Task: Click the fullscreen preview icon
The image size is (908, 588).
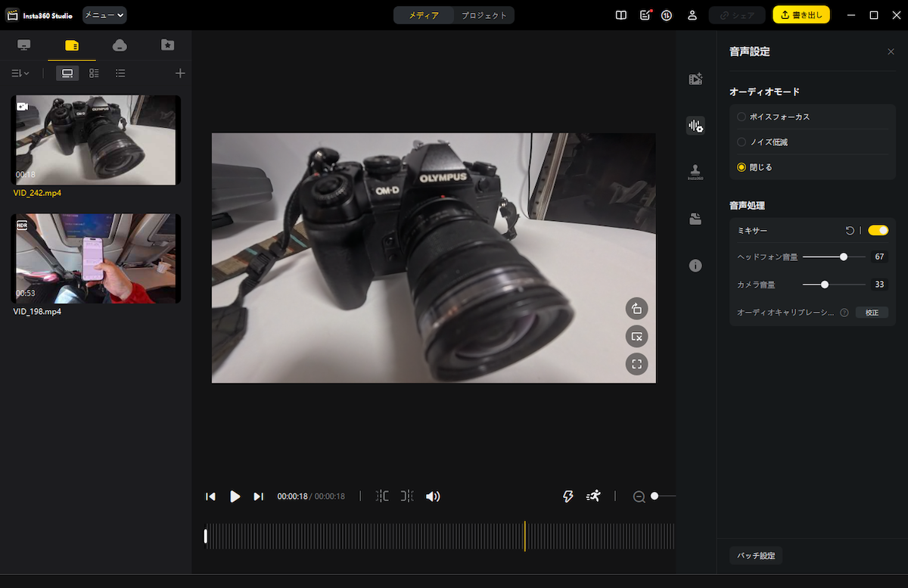Action: [636, 364]
